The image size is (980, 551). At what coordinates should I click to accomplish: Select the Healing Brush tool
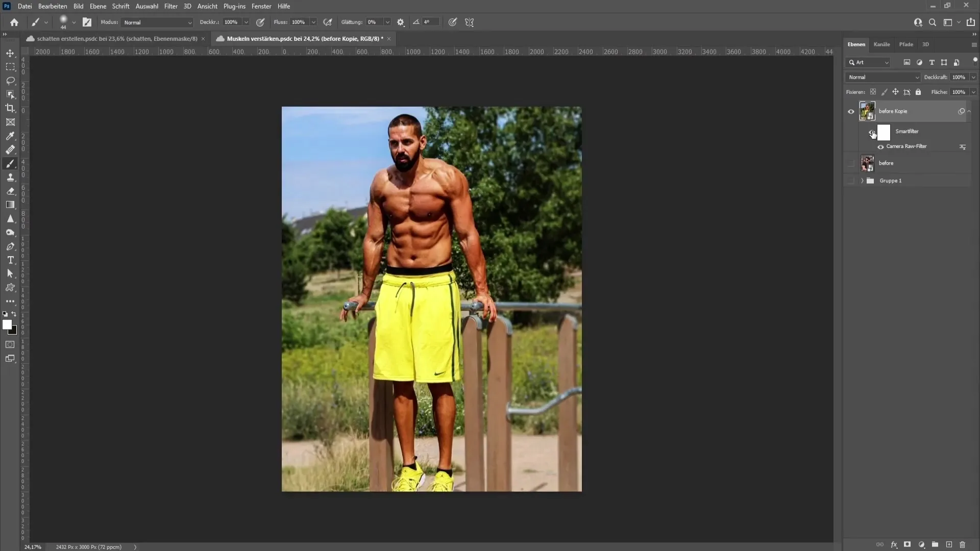[x=10, y=149]
